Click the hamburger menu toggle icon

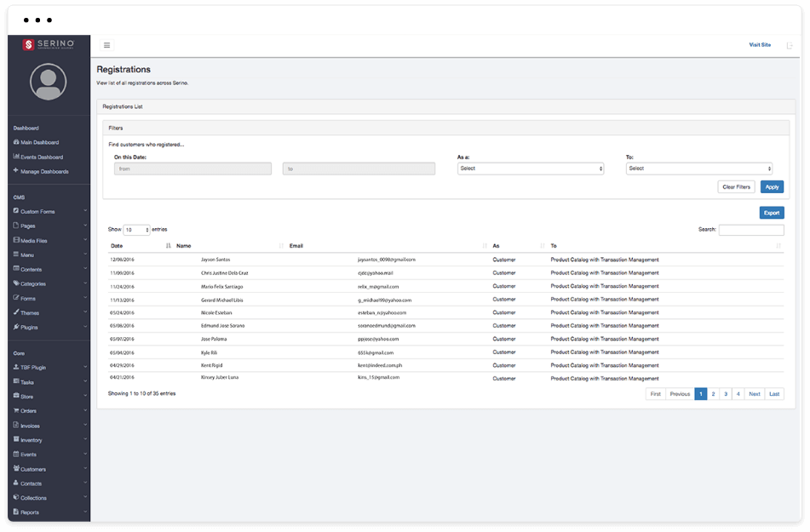[x=107, y=45]
